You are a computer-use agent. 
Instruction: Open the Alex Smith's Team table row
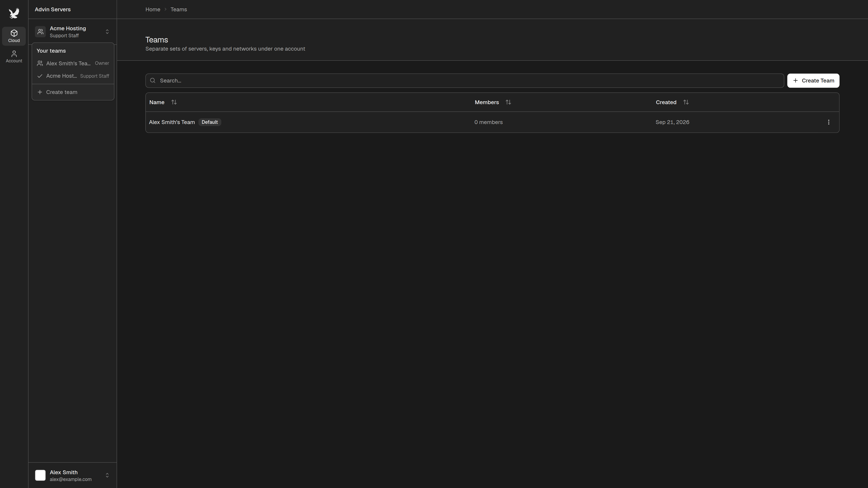[492, 122]
